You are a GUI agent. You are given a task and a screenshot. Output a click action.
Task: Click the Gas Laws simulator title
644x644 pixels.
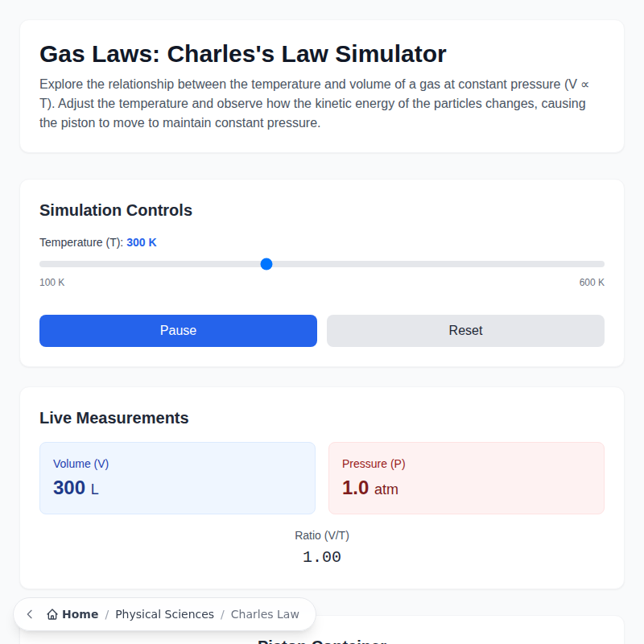click(242, 54)
